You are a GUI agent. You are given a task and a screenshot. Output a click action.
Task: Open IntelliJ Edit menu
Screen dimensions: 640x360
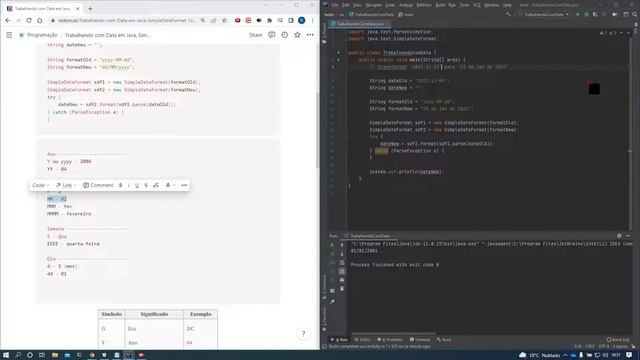(346, 5)
